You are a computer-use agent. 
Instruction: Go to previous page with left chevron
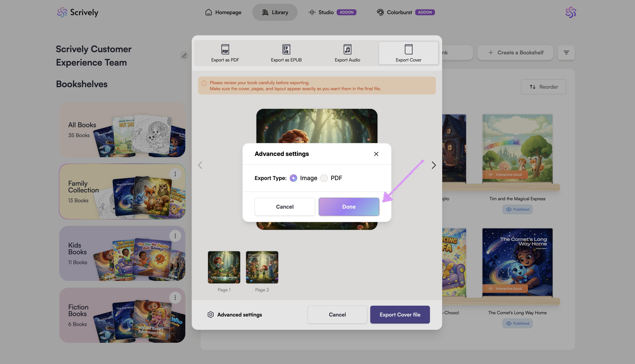[x=200, y=165]
